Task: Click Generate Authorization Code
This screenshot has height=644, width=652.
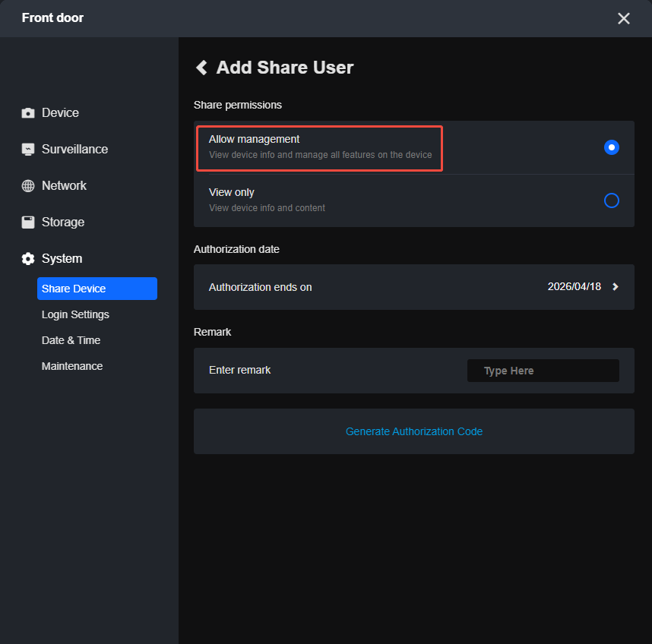Action: (x=414, y=431)
